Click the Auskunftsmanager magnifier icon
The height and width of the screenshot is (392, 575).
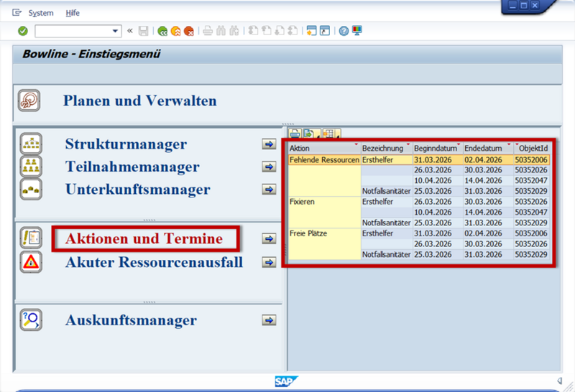[x=31, y=319]
